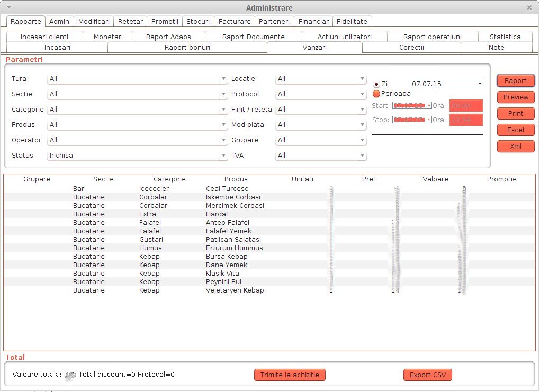The height and width of the screenshot is (392, 540).
Task: Expand the Sectie filter dropdown
Action: point(138,94)
